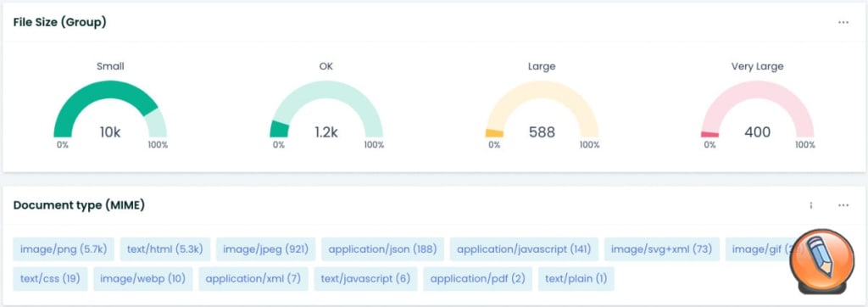
Task: Filter by image/jpeg (921) tag
Action: (x=265, y=249)
